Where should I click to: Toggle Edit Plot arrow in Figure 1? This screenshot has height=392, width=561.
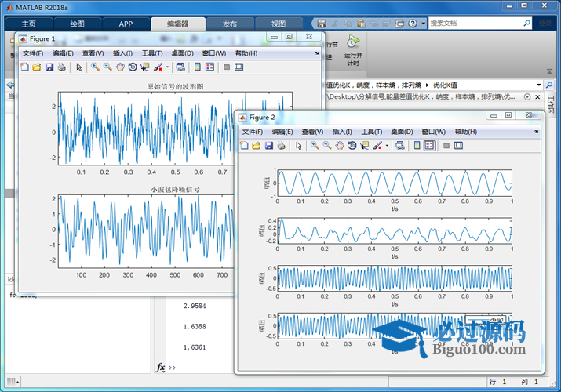point(78,67)
